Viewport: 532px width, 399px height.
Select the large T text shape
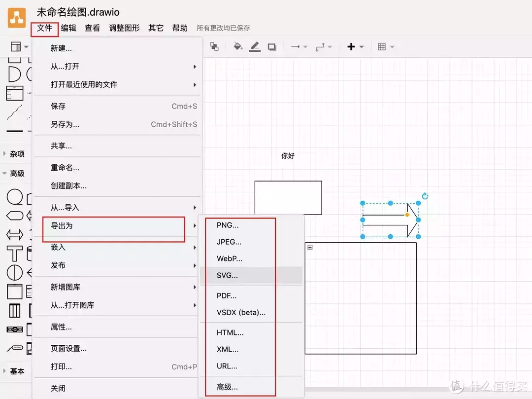coord(15,254)
